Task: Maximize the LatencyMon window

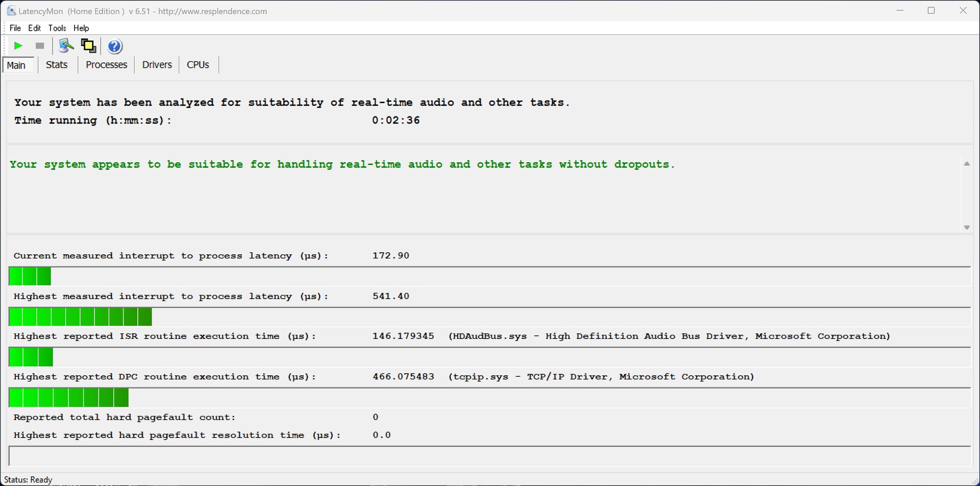Action: click(931, 11)
